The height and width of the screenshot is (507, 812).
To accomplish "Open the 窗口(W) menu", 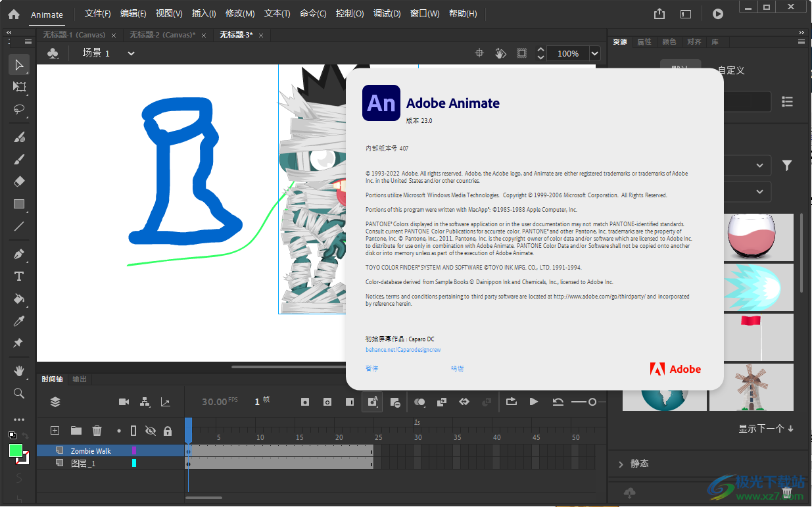I will click(x=425, y=14).
